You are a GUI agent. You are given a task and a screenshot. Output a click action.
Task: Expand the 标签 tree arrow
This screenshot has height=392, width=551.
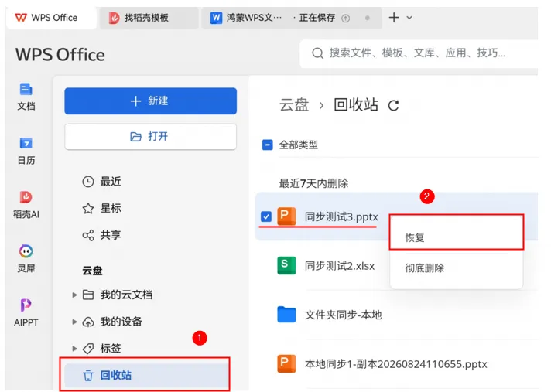(x=74, y=348)
